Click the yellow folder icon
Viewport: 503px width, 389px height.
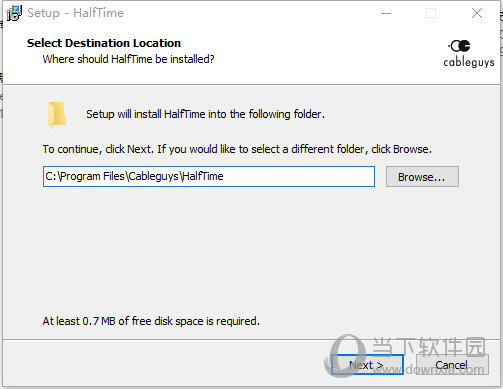coord(57,114)
